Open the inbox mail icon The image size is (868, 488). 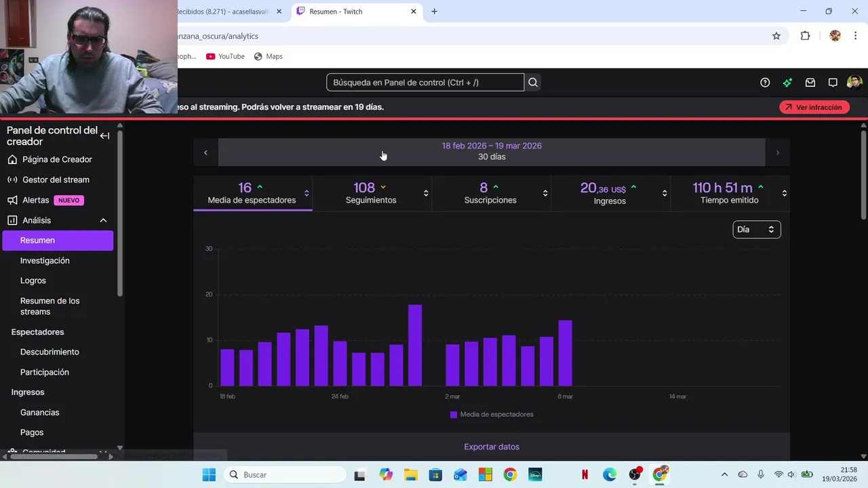(810, 83)
